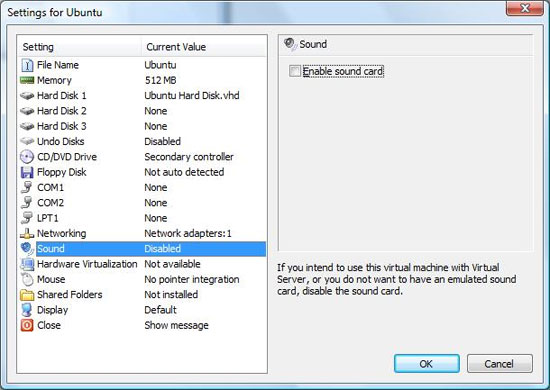Select the Mouse setting

[51, 279]
